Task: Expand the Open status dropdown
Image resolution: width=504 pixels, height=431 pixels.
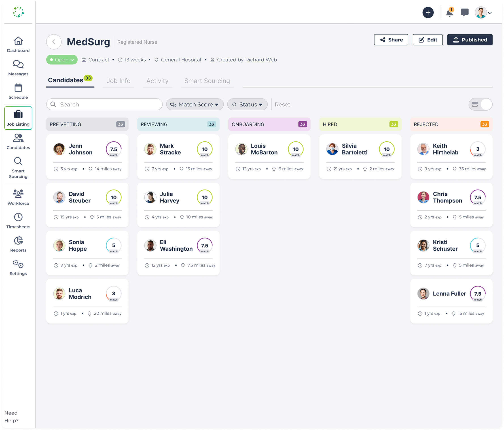Action: pyautogui.click(x=62, y=60)
